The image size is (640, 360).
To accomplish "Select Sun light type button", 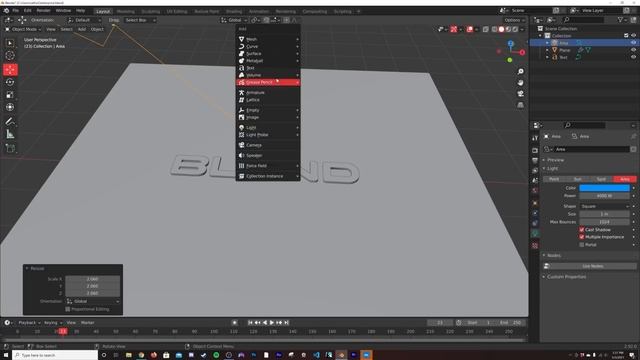I will [x=578, y=179].
